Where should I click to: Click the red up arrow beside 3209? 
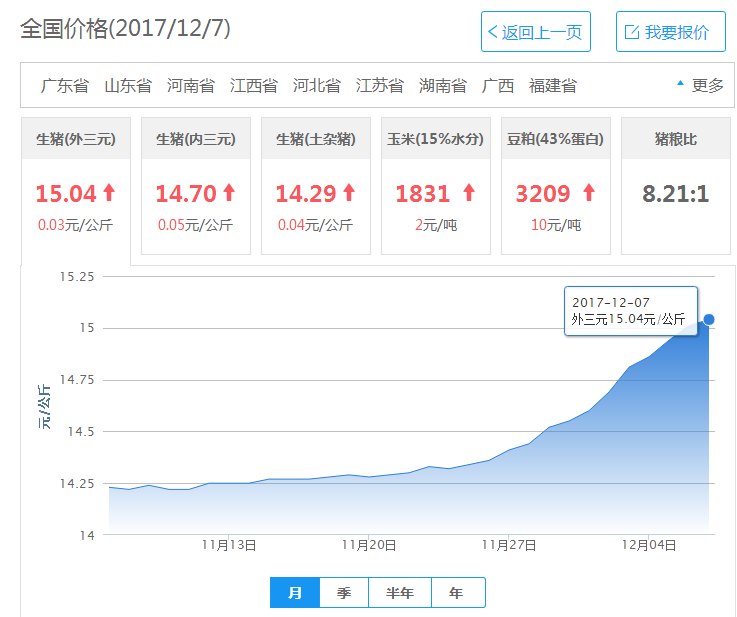(x=588, y=192)
